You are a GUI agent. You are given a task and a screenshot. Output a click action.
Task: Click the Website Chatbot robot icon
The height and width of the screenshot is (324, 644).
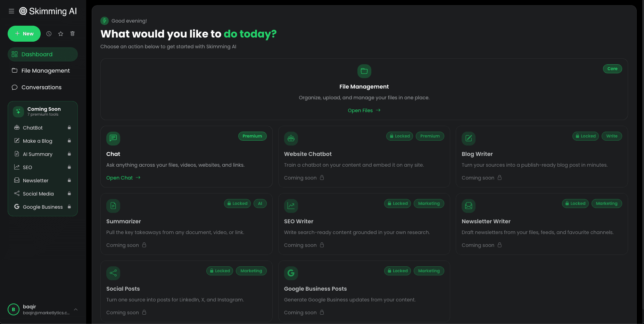pos(291,138)
